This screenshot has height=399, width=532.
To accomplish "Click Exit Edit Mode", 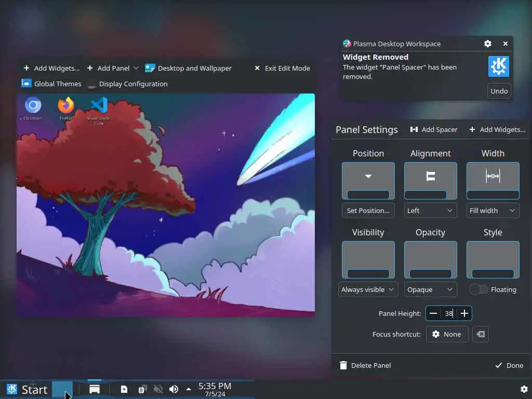I will click(x=282, y=68).
